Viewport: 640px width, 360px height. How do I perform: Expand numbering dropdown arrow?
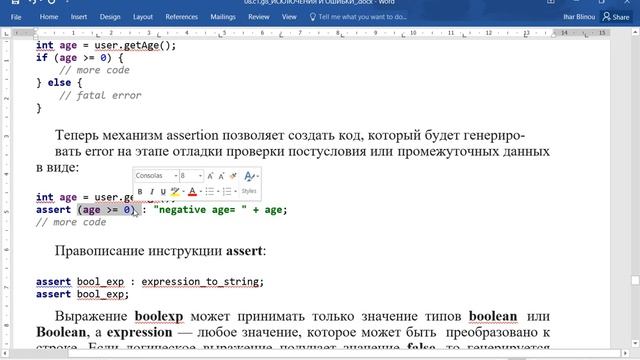(235, 191)
